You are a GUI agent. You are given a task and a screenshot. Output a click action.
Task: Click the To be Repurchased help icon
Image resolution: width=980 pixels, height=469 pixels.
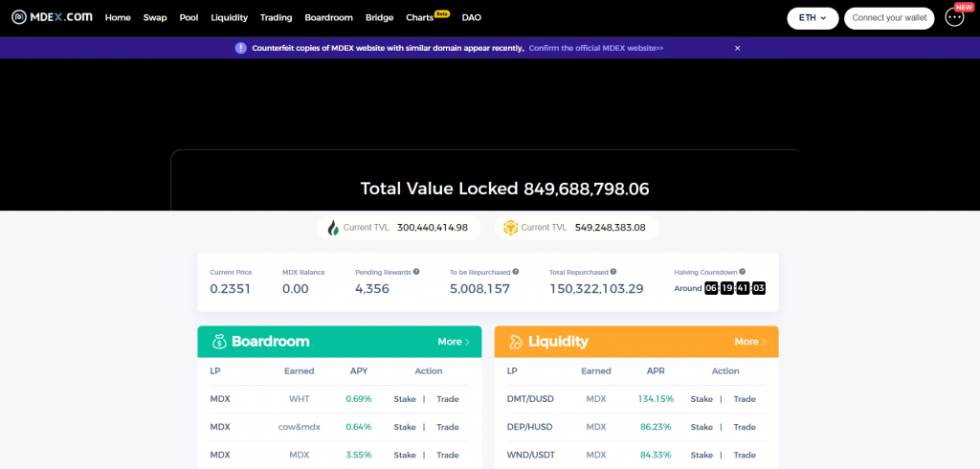click(516, 272)
